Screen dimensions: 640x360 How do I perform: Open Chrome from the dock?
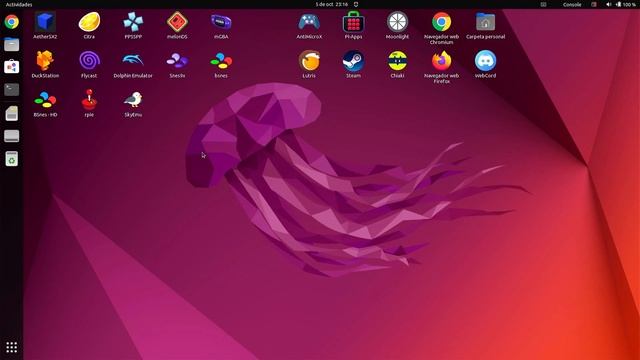click(x=11, y=22)
